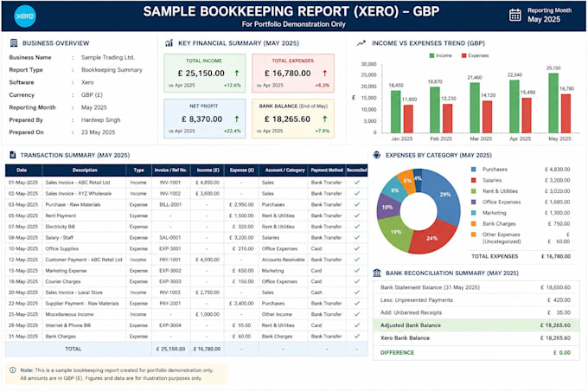Click the Xero logo in header
588x392 pixels.
(x=25, y=16)
